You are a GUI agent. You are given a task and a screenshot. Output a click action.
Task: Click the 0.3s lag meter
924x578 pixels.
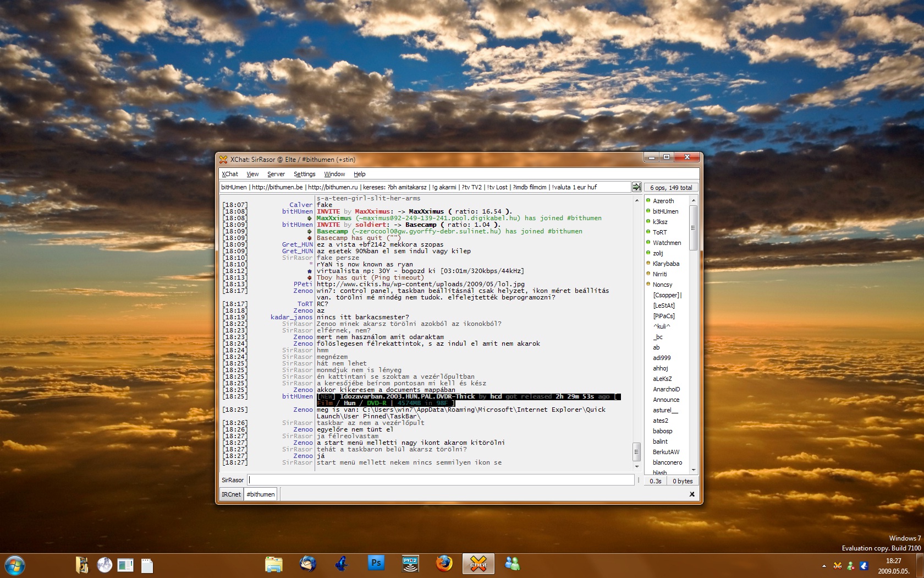click(x=655, y=481)
